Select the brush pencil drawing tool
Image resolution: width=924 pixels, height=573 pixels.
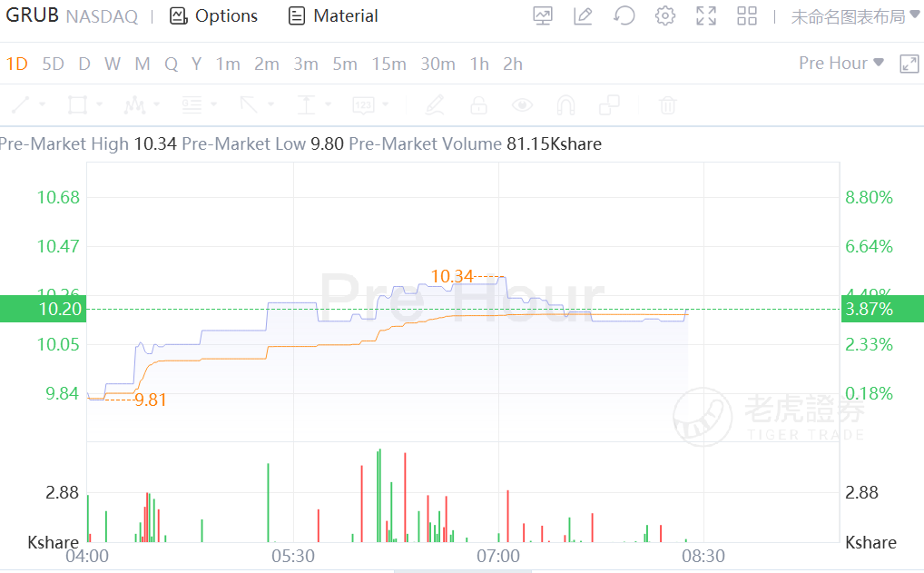pos(435,105)
